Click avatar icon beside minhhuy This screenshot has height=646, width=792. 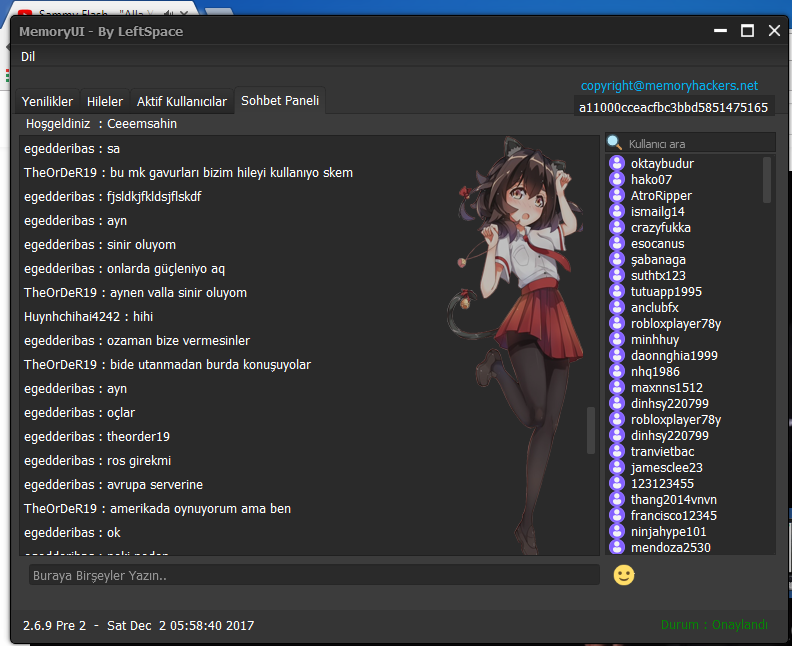[x=617, y=339]
